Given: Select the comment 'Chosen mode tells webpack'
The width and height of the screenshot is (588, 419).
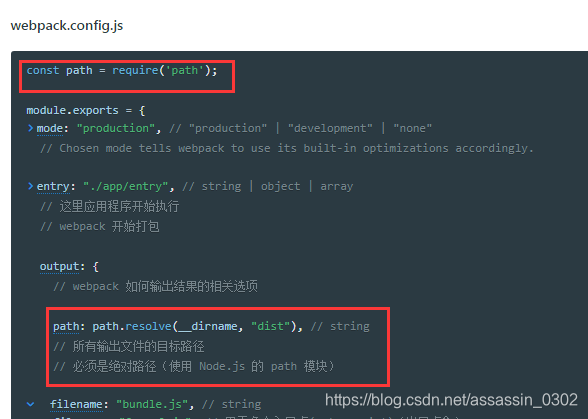Looking at the screenshot, I should coord(286,149).
